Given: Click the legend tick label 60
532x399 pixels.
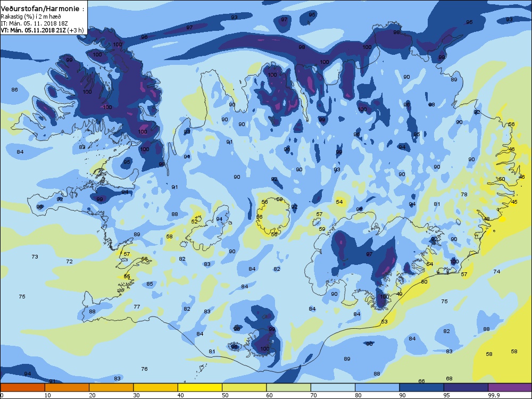Looking at the screenshot, I should [x=269, y=395].
